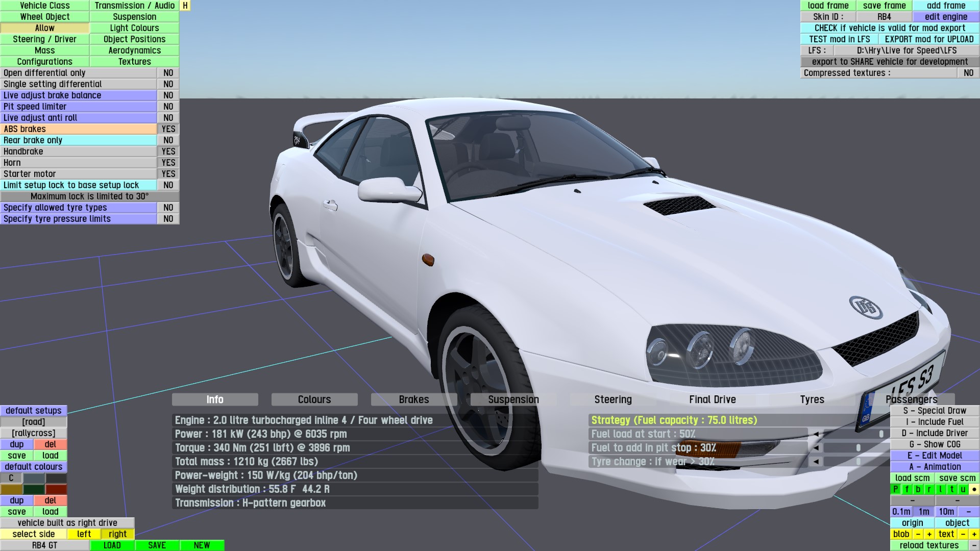Screen dimensions: 980x551
Task: Decrease text size with minus button
Action: point(963,534)
